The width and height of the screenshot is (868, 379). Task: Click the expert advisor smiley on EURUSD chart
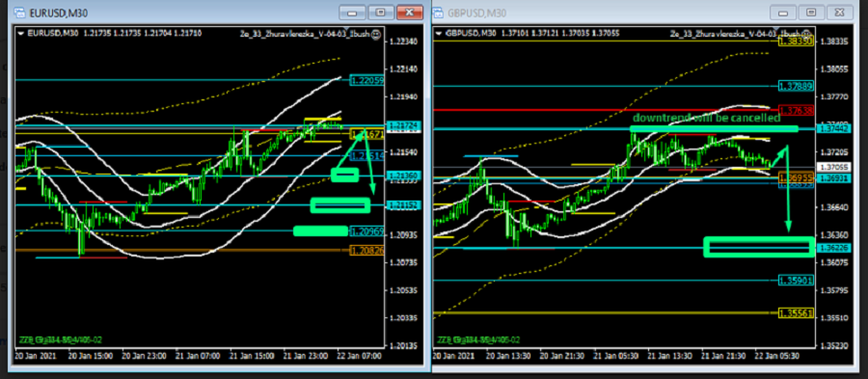(x=376, y=34)
